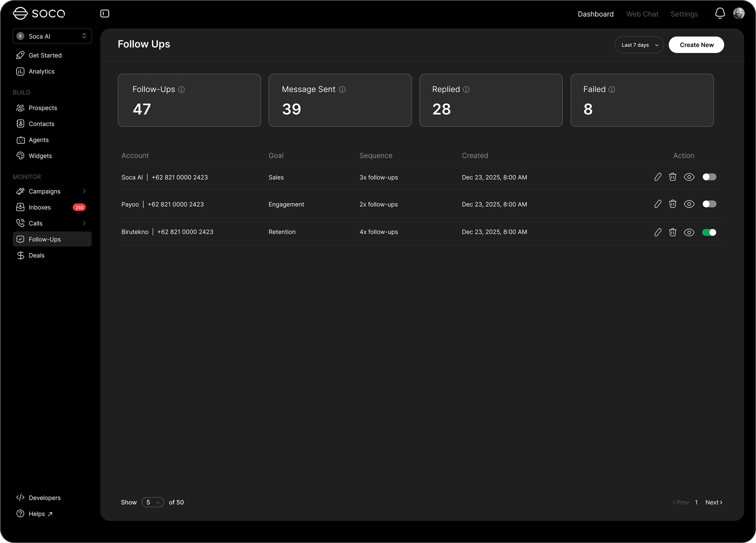Open the Show rows-per-page selector
Image resolution: width=756 pixels, height=543 pixels.
152,502
